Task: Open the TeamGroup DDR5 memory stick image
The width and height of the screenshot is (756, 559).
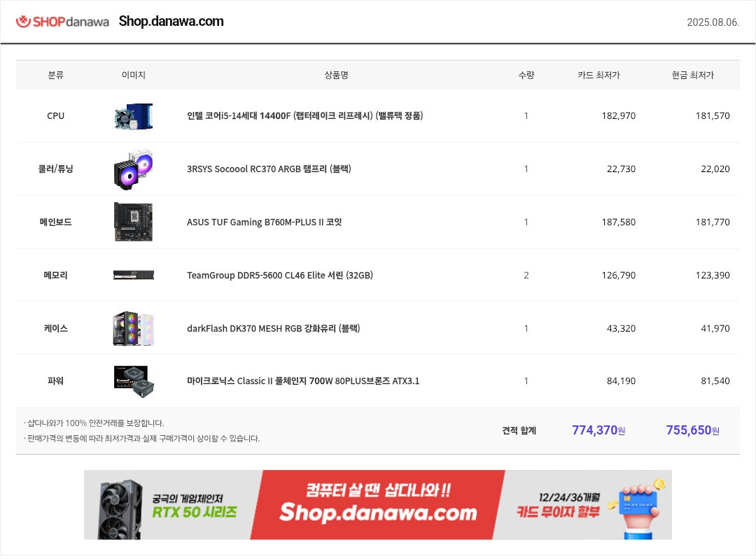Action: [134, 275]
